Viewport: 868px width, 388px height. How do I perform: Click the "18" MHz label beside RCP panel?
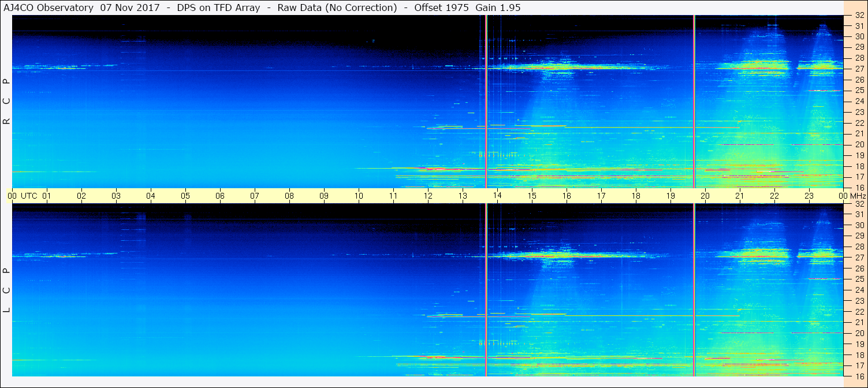pos(859,166)
